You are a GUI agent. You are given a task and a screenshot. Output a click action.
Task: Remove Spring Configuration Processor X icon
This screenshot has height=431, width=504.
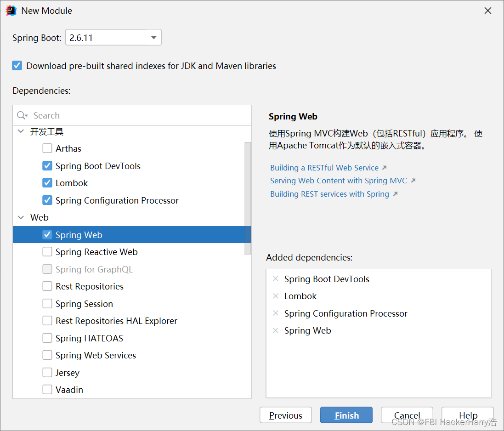(276, 313)
